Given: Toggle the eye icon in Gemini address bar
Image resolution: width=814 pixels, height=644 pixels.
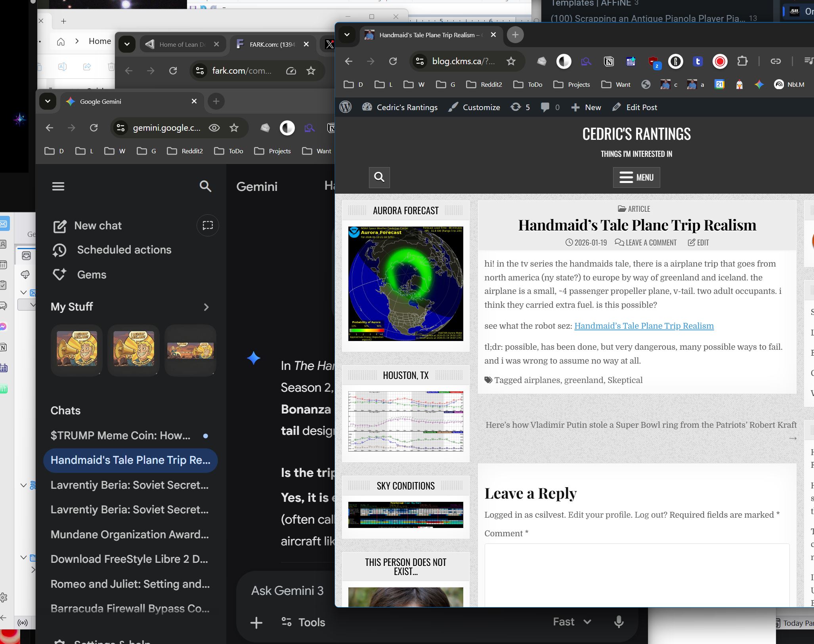Looking at the screenshot, I should pos(214,128).
